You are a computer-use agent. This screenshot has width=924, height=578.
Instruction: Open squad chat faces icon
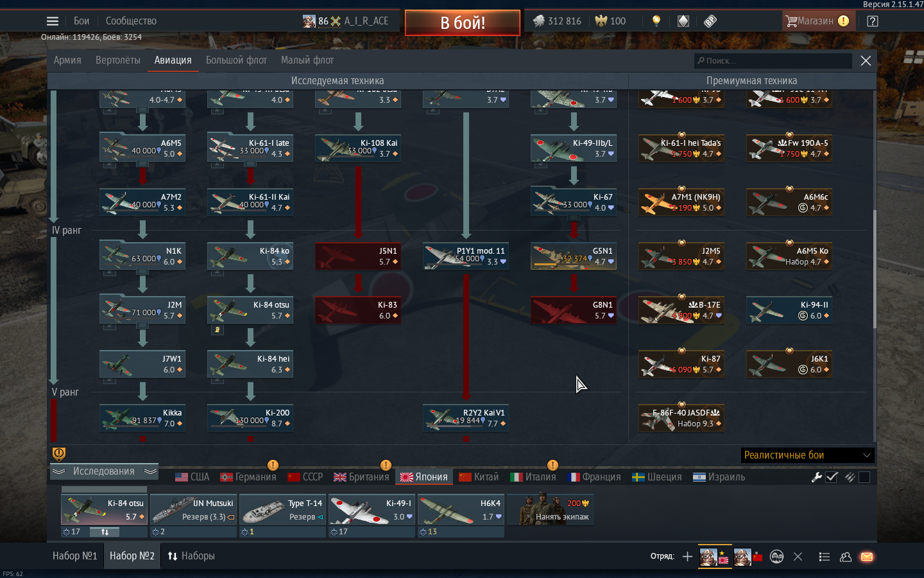pyautogui.click(x=776, y=557)
